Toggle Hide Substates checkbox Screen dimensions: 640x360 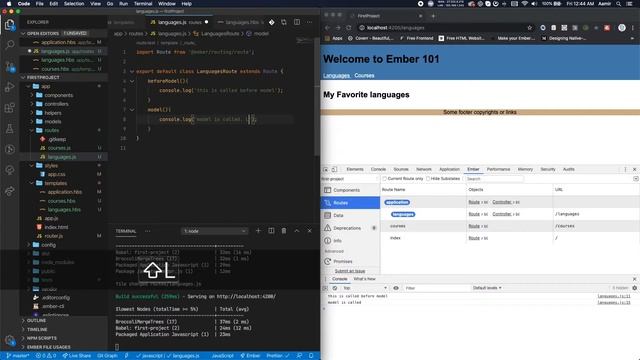(x=428, y=179)
